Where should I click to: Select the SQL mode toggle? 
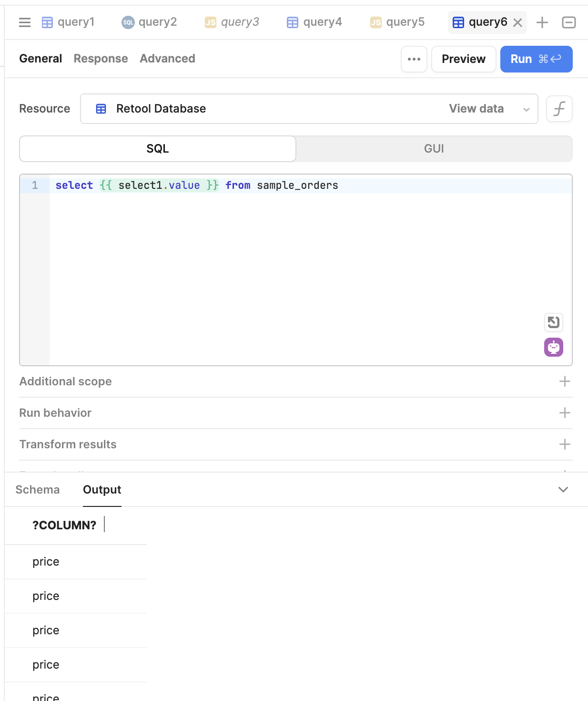coord(157,148)
